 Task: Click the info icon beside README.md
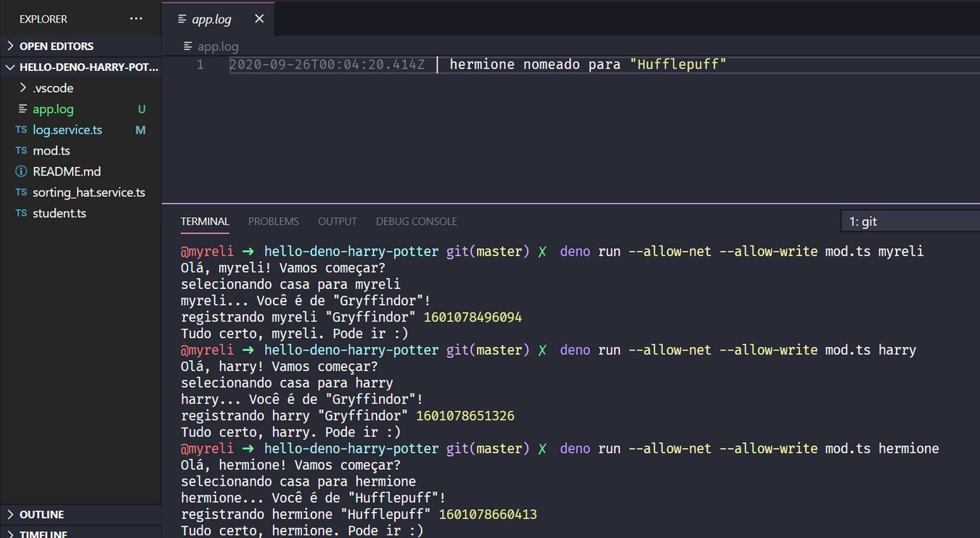pyautogui.click(x=21, y=171)
